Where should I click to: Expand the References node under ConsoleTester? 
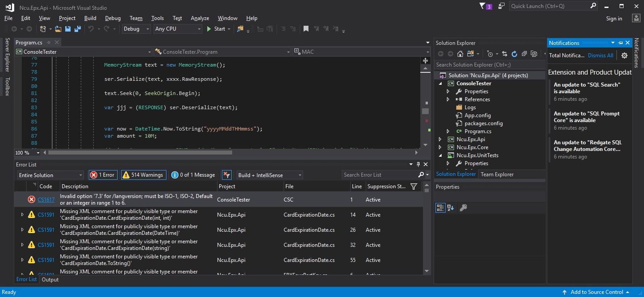coord(448,99)
